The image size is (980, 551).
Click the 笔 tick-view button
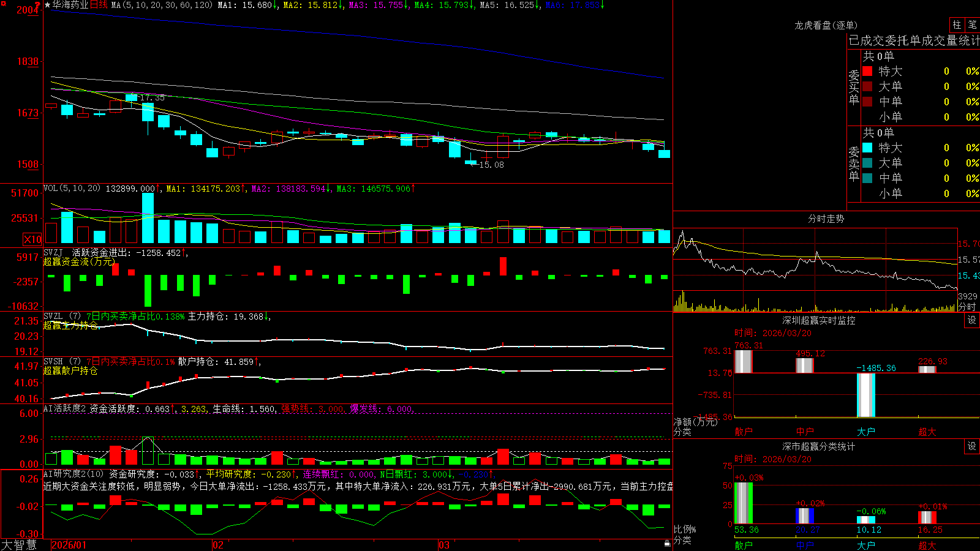point(972,25)
